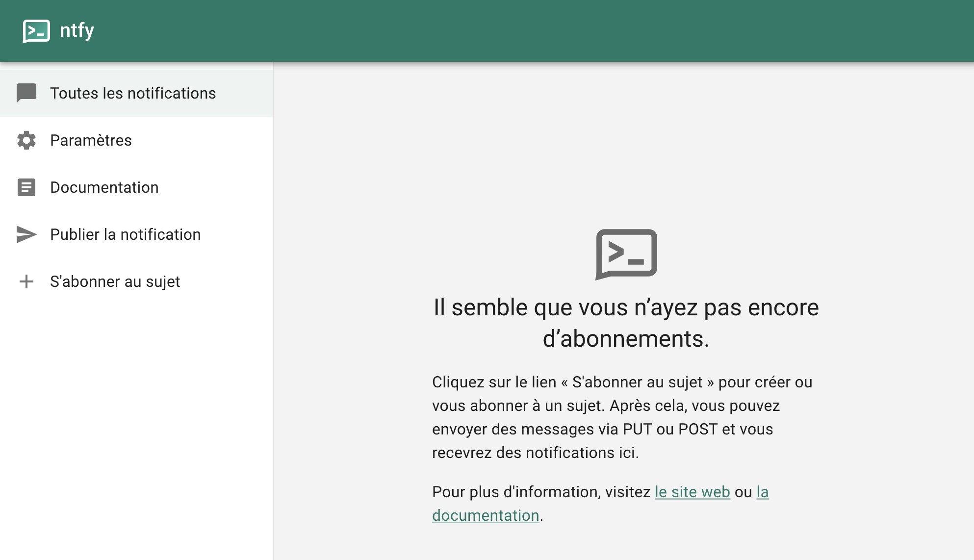The image size is (974, 560).
Task: Click the document icon beside Documentation
Action: tap(26, 187)
